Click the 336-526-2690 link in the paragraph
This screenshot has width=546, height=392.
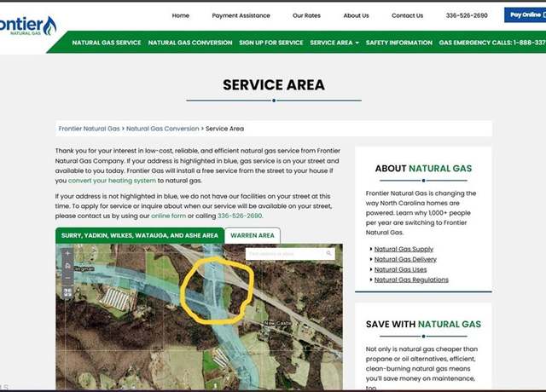(240, 216)
